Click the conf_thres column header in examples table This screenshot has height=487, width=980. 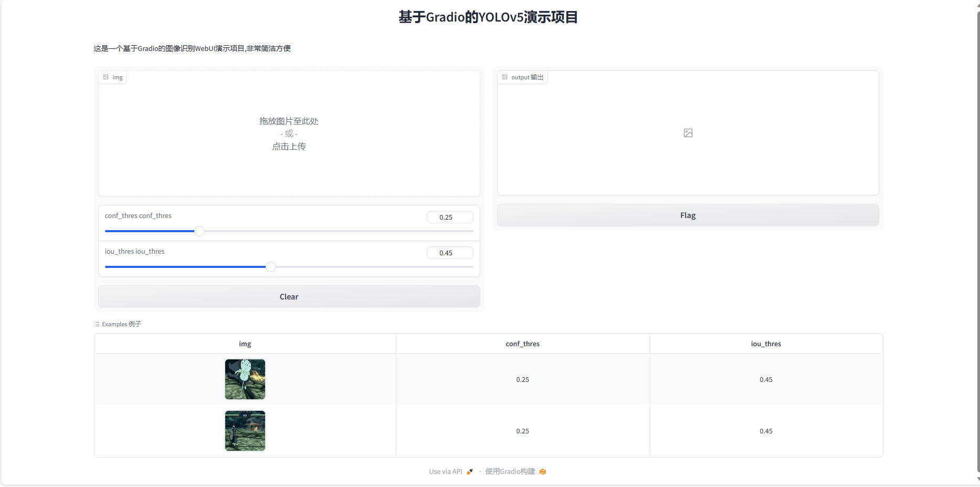coord(522,344)
